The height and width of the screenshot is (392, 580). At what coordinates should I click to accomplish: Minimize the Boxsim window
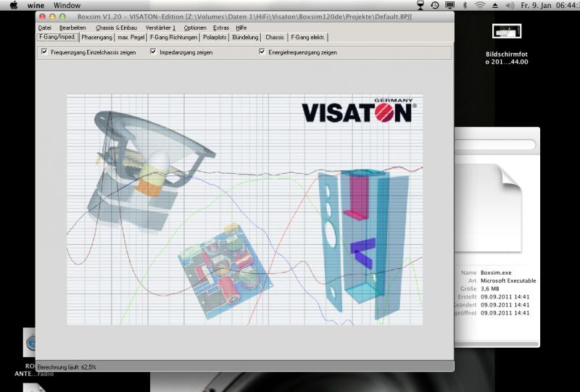(x=52, y=17)
